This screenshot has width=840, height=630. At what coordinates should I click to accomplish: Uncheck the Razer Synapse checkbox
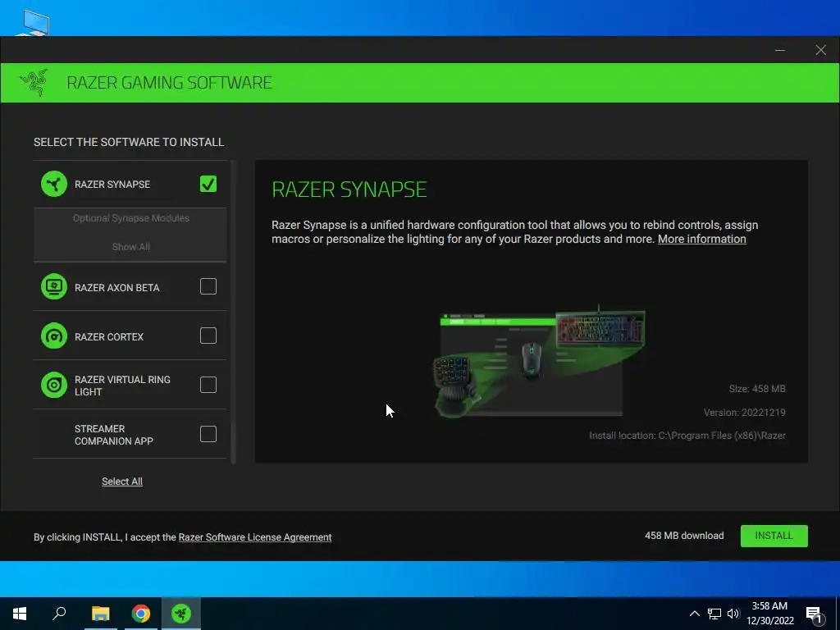(208, 184)
